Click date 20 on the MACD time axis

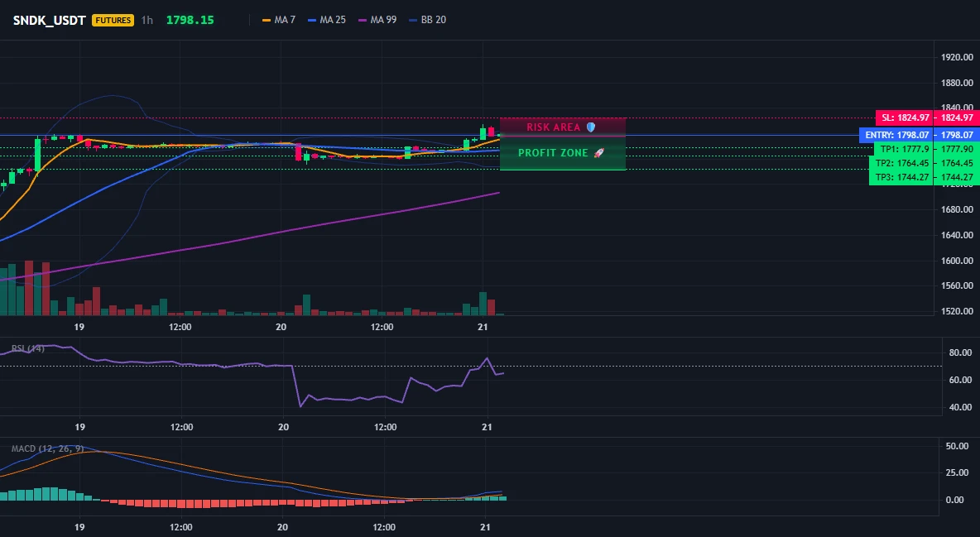[x=282, y=528]
